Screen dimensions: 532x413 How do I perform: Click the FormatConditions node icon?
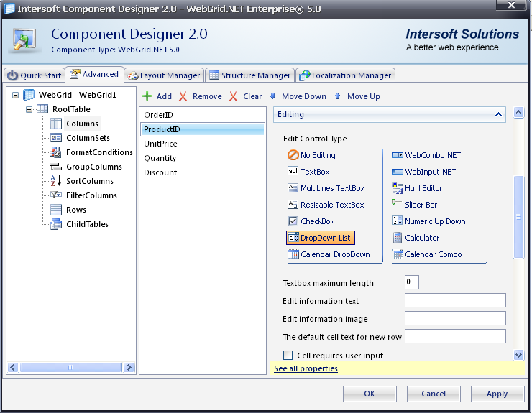(x=55, y=152)
